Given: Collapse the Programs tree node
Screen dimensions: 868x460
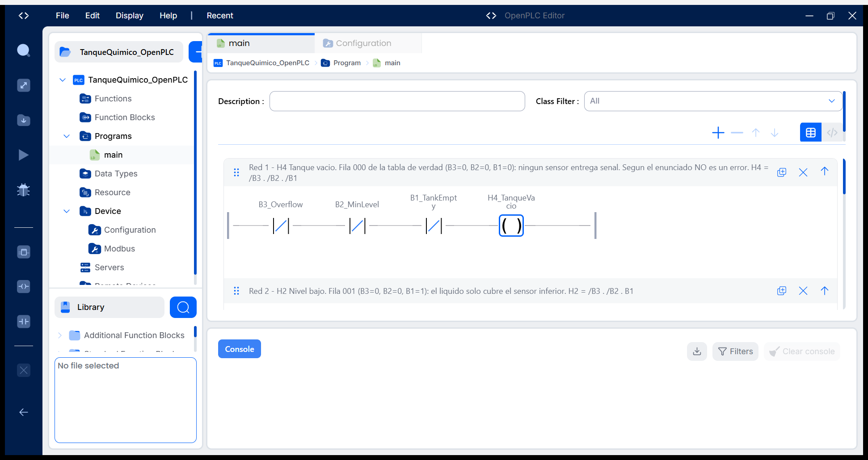Looking at the screenshot, I should pos(67,136).
